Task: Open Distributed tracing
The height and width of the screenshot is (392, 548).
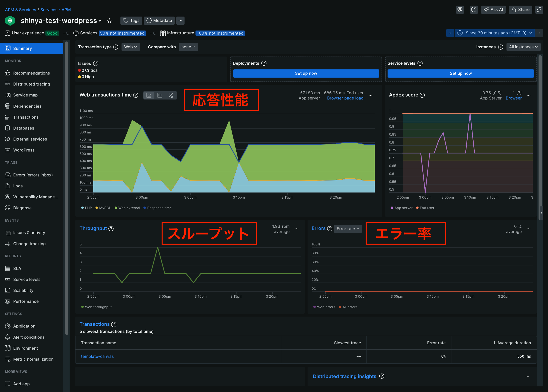Action: click(32, 84)
